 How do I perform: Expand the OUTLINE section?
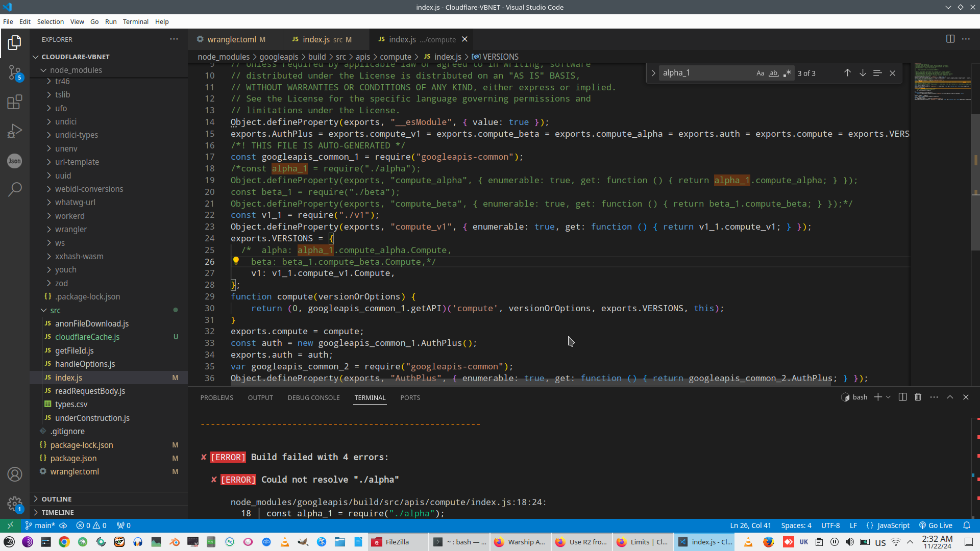(56, 499)
